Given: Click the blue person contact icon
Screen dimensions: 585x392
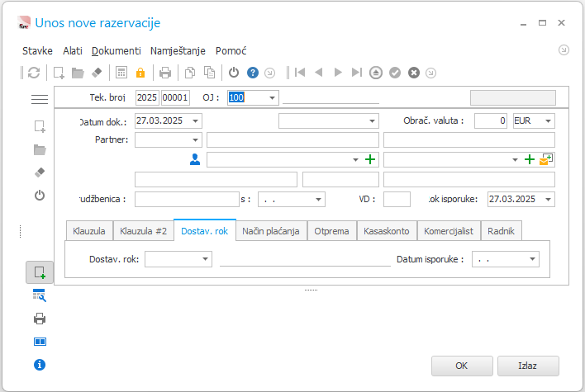Looking at the screenshot, I should click(195, 159).
